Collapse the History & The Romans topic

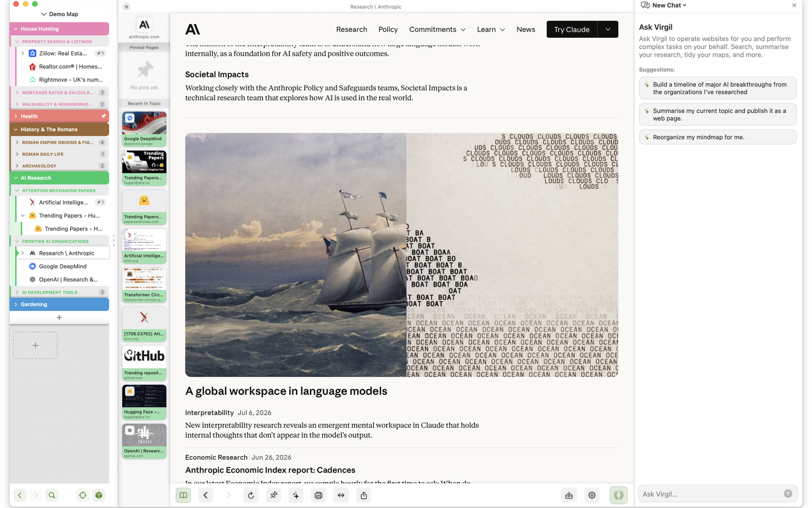coord(16,130)
